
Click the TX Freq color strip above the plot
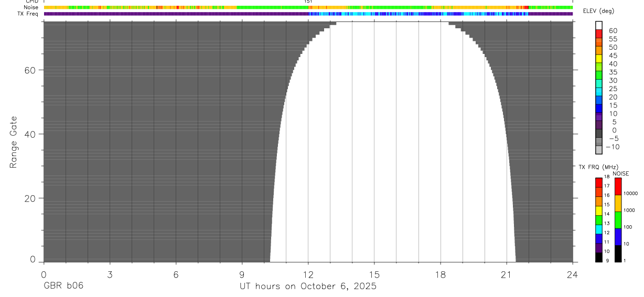coord(308,14)
